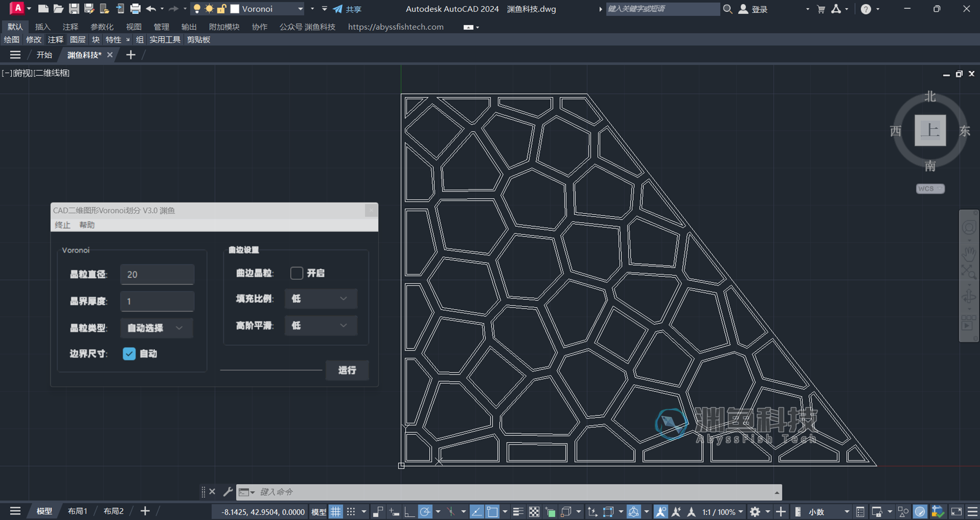Toggle snap mode dotted grid icon
The image size is (980, 520).
coord(351,512)
